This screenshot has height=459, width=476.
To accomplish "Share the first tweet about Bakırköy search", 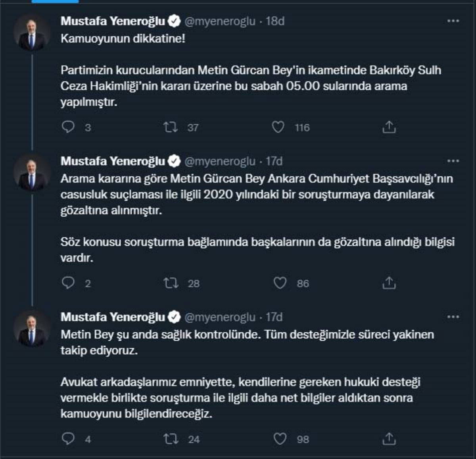I will (389, 127).
